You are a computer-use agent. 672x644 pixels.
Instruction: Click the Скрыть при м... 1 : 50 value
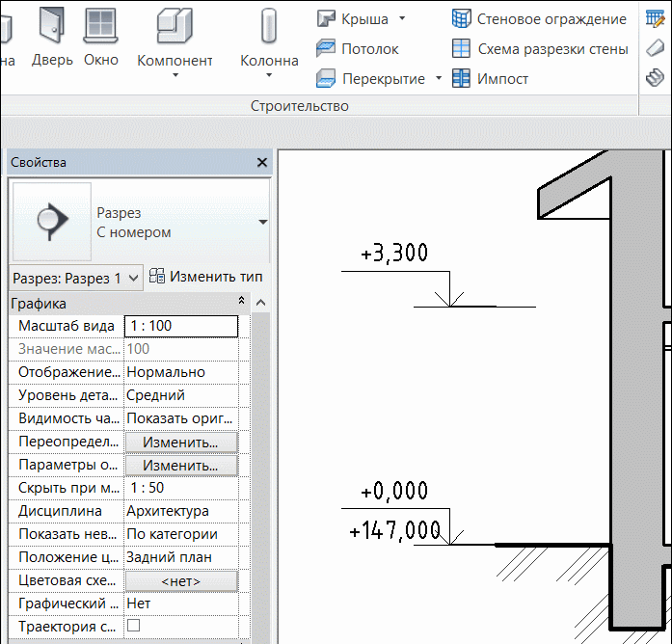pyautogui.click(x=181, y=488)
